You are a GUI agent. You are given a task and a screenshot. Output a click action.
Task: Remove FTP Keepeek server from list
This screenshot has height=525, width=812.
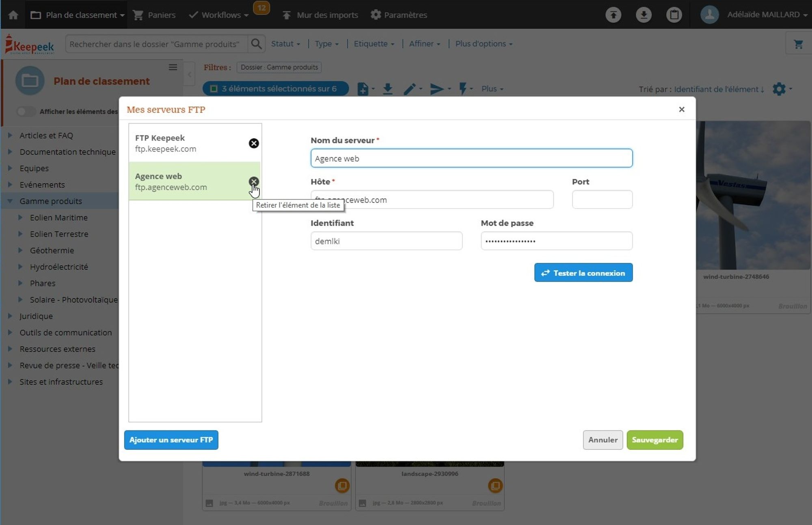(254, 143)
